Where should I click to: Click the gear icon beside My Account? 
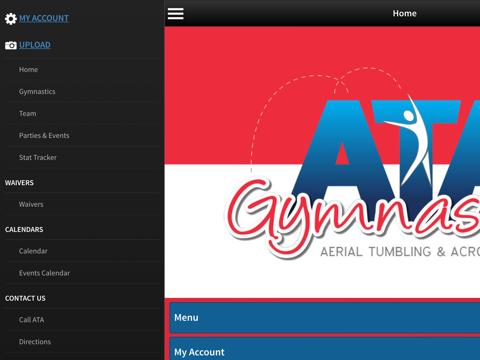coord(11,19)
